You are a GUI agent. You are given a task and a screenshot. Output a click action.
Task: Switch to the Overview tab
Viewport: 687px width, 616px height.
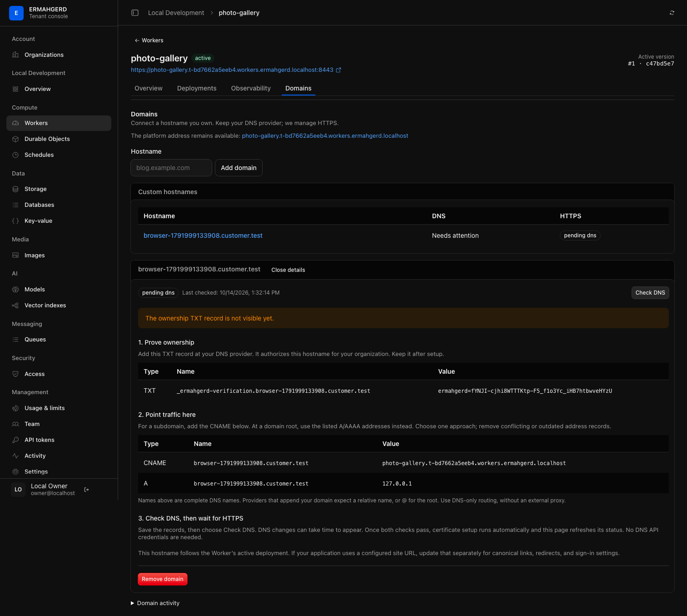pos(149,88)
